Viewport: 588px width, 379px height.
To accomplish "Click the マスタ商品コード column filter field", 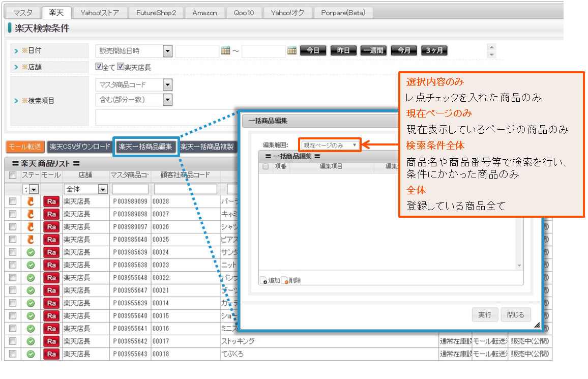I will 130,189.
